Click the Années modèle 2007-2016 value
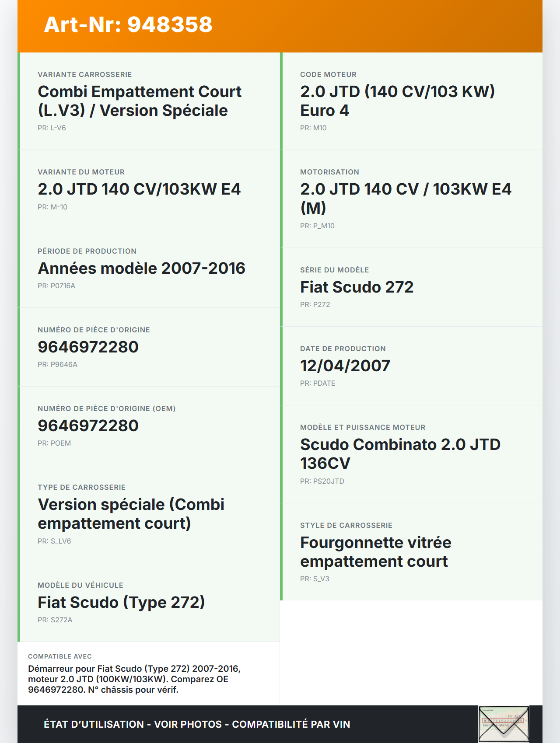The image size is (560, 743). point(141,269)
